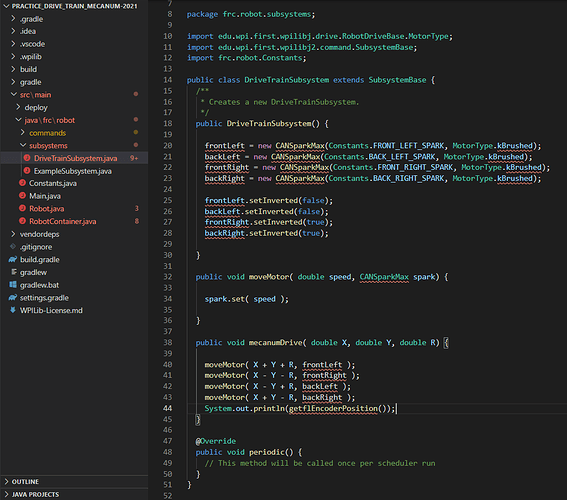
Task: Open Main.java in the explorer
Action: click(45, 196)
